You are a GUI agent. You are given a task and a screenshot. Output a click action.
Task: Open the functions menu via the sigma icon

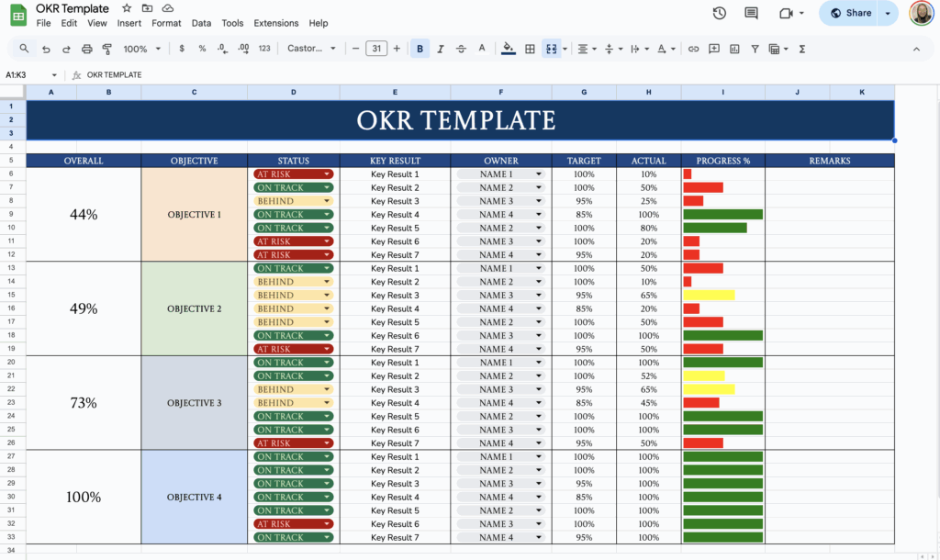(x=802, y=48)
